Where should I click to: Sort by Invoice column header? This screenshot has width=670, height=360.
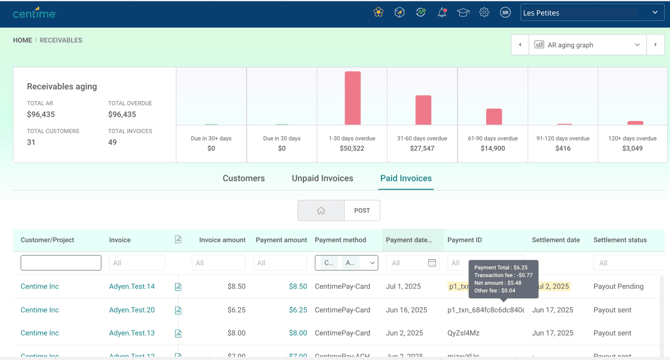pyautogui.click(x=120, y=240)
